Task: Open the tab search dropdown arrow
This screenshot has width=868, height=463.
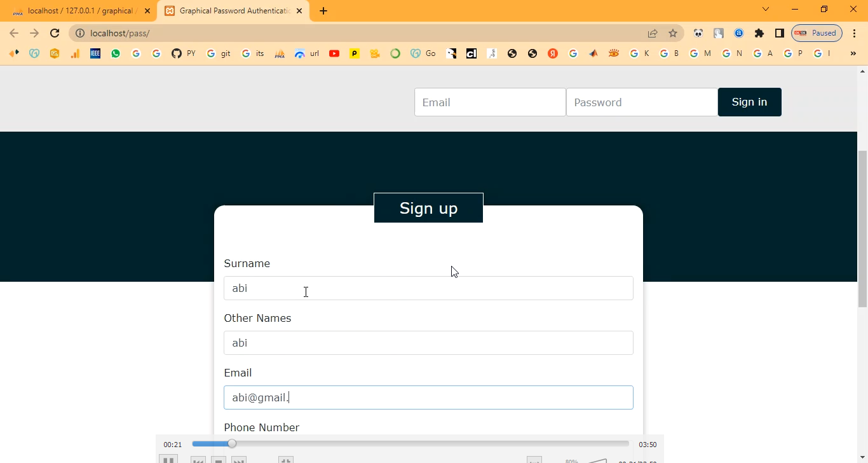Action: tap(766, 10)
